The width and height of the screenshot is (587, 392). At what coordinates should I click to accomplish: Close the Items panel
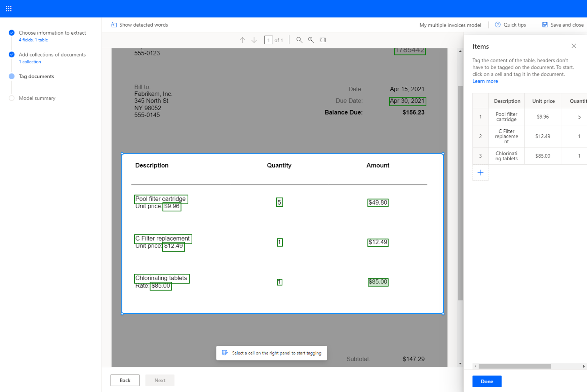click(x=574, y=46)
